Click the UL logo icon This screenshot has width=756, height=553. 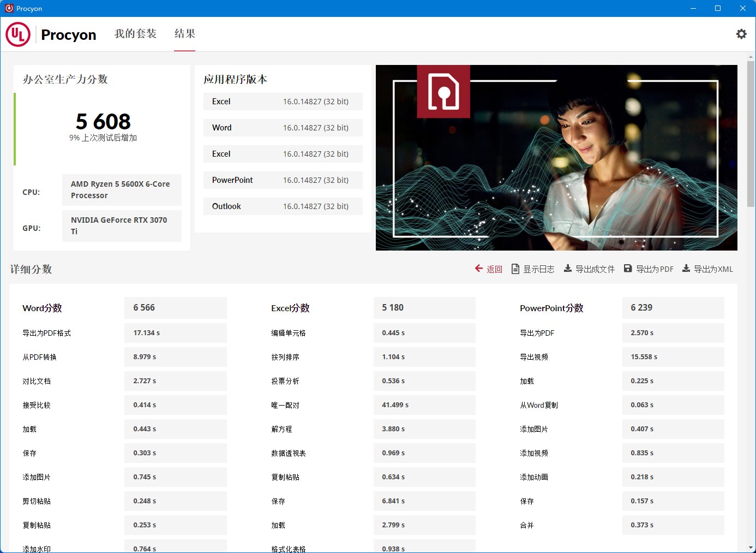tap(18, 34)
